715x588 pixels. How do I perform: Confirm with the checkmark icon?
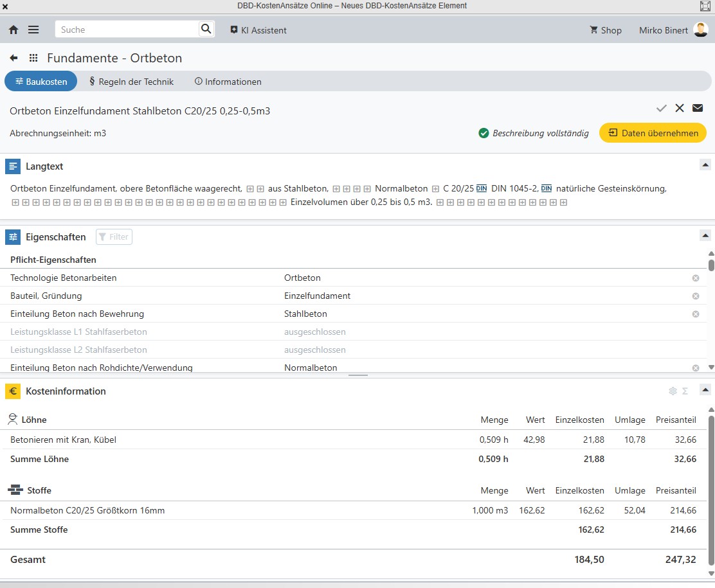(x=661, y=108)
